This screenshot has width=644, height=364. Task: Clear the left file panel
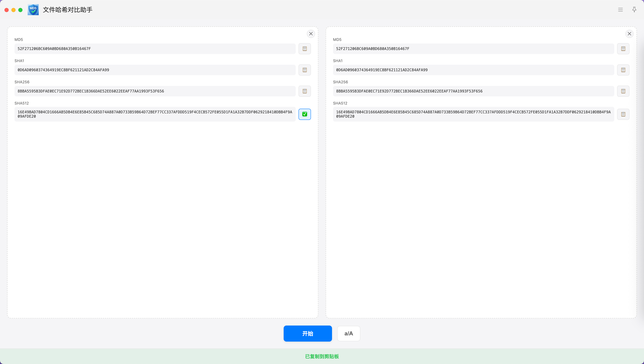(x=311, y=34)
